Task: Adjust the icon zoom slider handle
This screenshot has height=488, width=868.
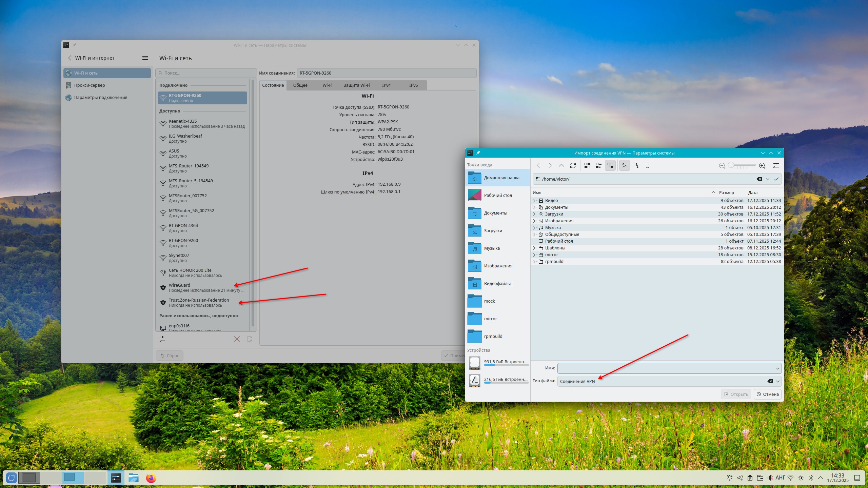Action: coord(731,165)
